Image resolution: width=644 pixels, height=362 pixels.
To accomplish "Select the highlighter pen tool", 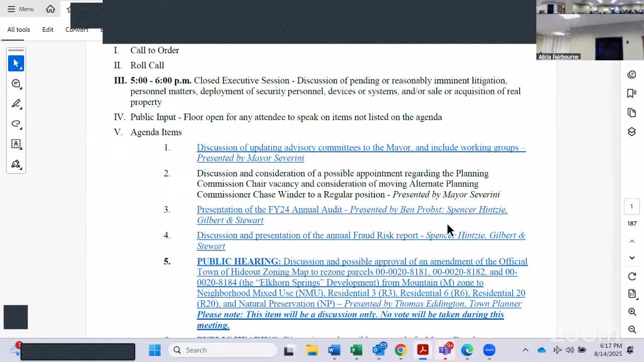I will (x=16, y=104).
